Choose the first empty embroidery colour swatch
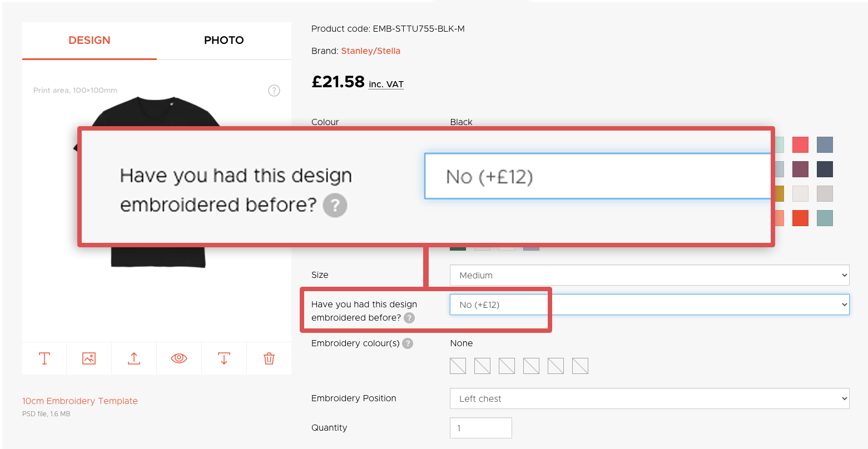Image resolution: width=868 pixels, height=449 pixels. [x=458, y=366]
